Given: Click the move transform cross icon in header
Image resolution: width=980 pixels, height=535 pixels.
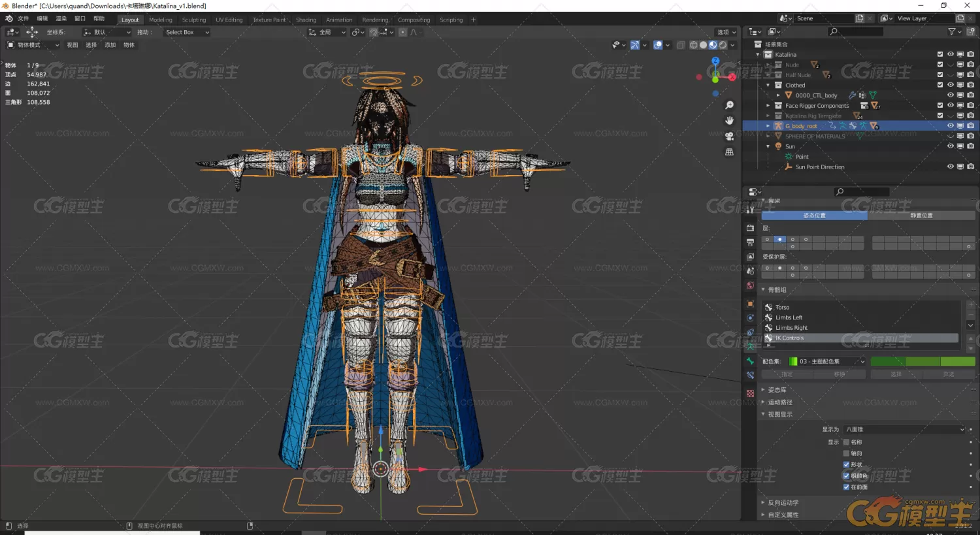Looking at the screenshot, I should pyautogui.click(x=32, y=32).
